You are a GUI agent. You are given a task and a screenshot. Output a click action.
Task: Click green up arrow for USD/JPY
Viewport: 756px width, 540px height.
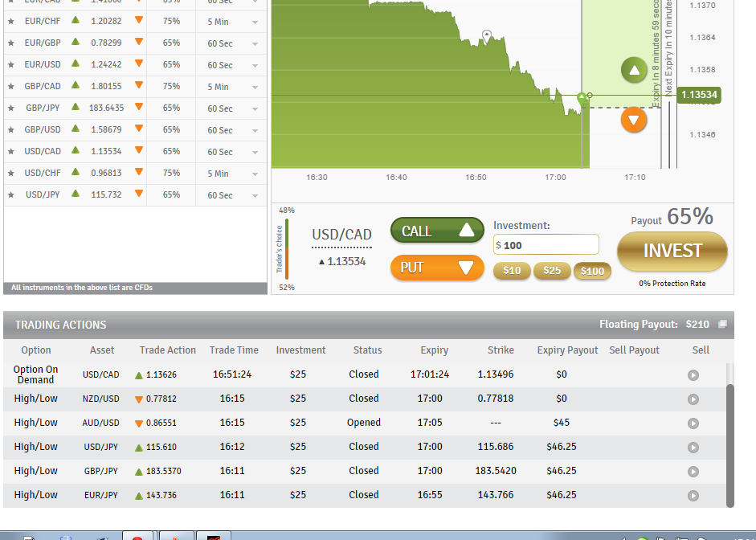click(76, 194)
